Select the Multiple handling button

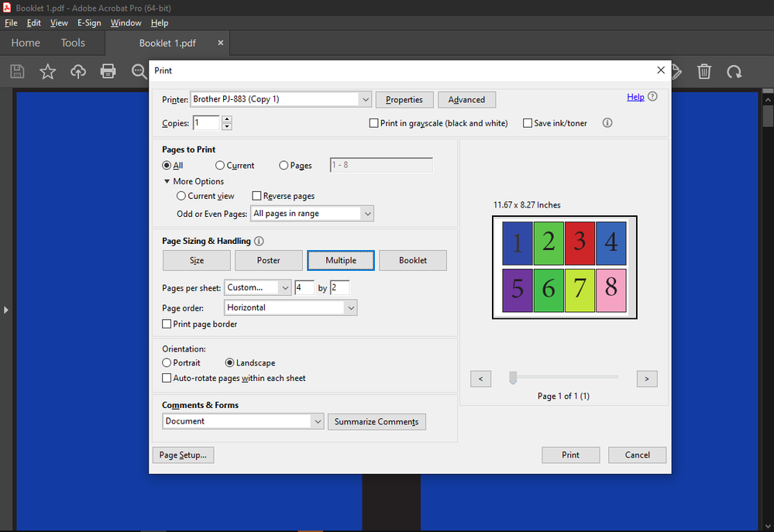(341, 260)
